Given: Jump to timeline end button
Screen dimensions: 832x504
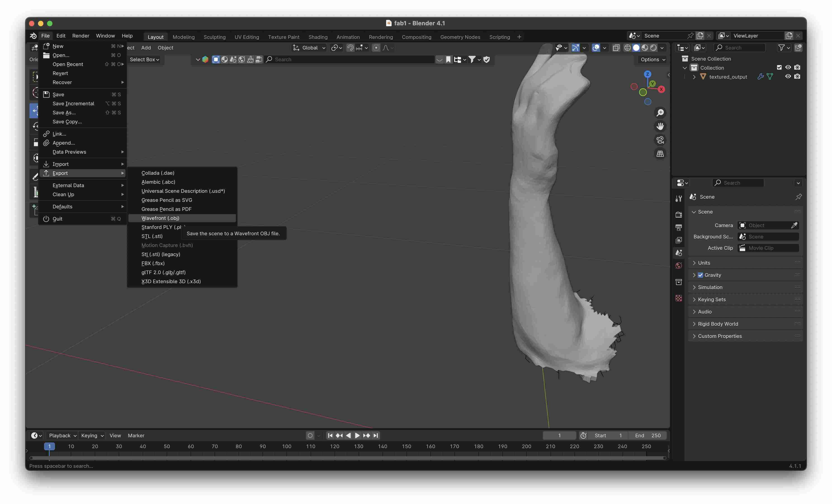Looking at the screenshot, I should pos(376,436).
